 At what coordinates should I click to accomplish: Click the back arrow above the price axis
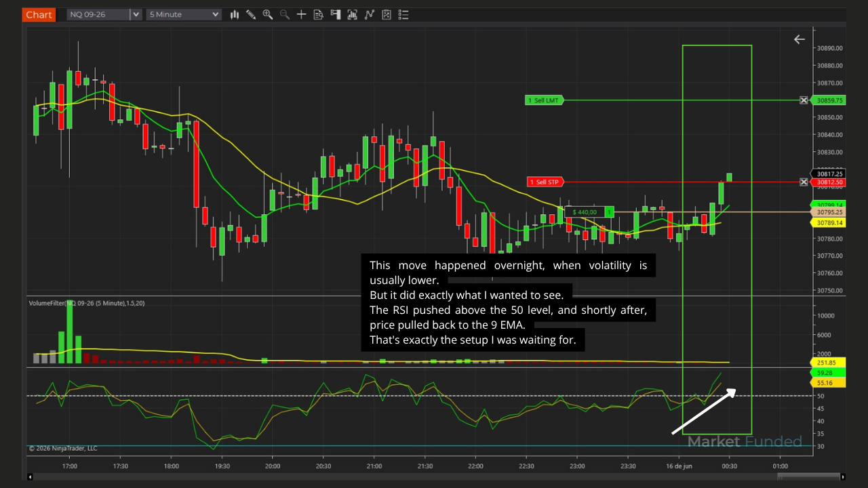[x=800, y=39]
